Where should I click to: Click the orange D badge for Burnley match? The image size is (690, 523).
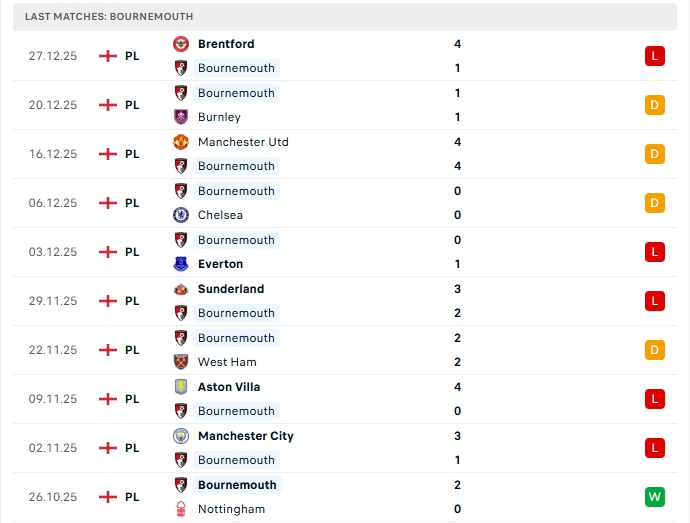655,105
